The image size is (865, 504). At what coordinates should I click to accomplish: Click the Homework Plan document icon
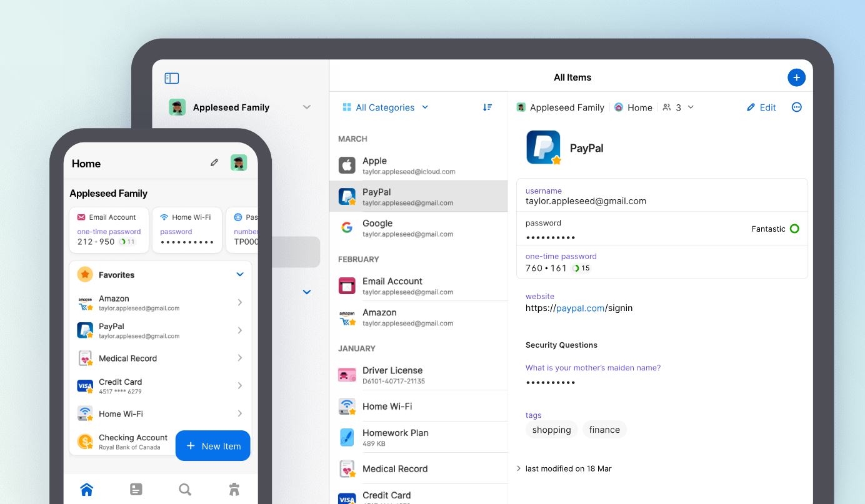[x=347, y=437]
